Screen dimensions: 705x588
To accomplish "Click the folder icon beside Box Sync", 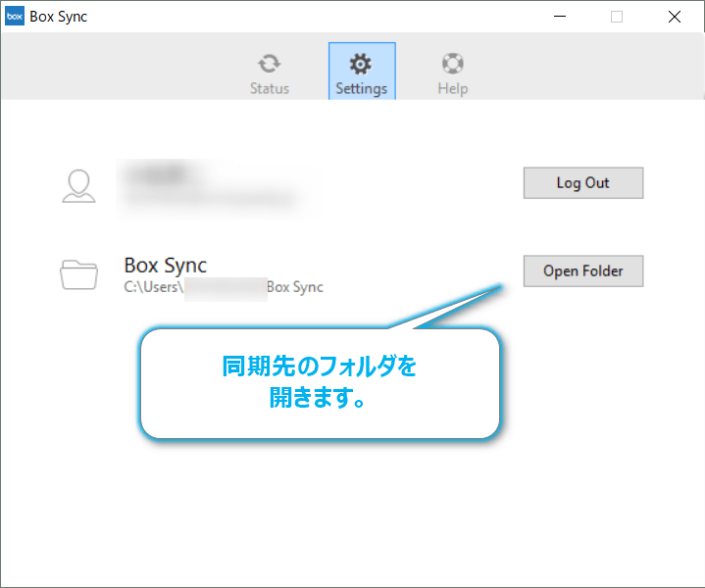I will point(78,274).
